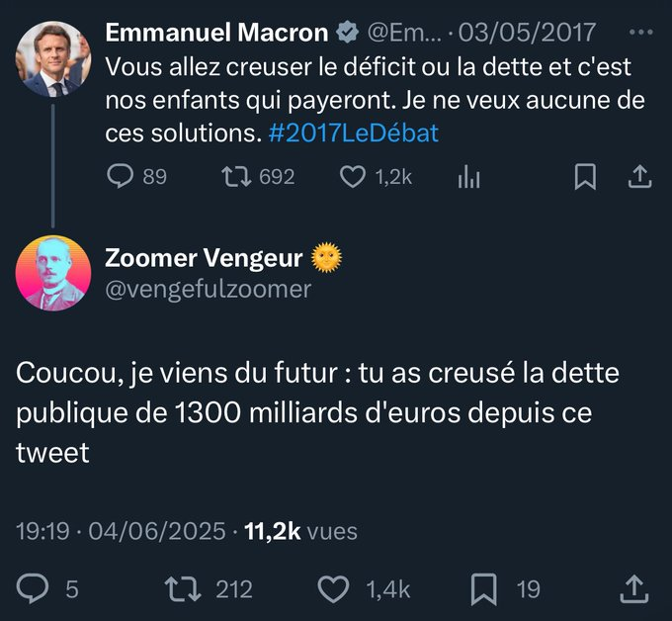Open Emmanuel Macron's profile picture

53,58
